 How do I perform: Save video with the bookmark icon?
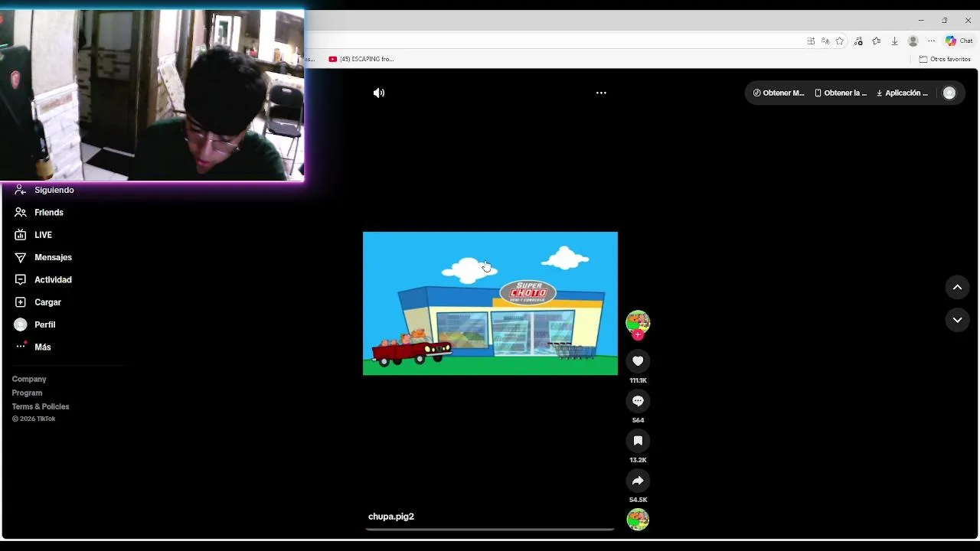point(638,440)
